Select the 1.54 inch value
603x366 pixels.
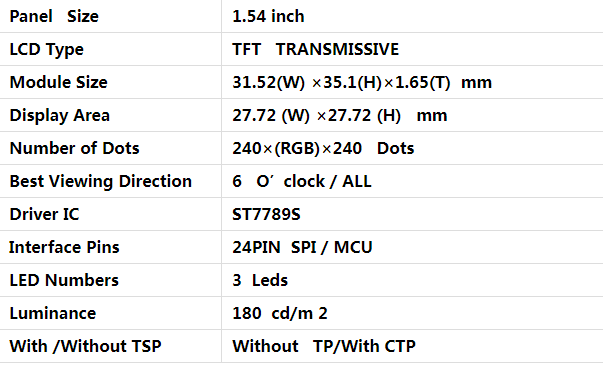[268, 17]
